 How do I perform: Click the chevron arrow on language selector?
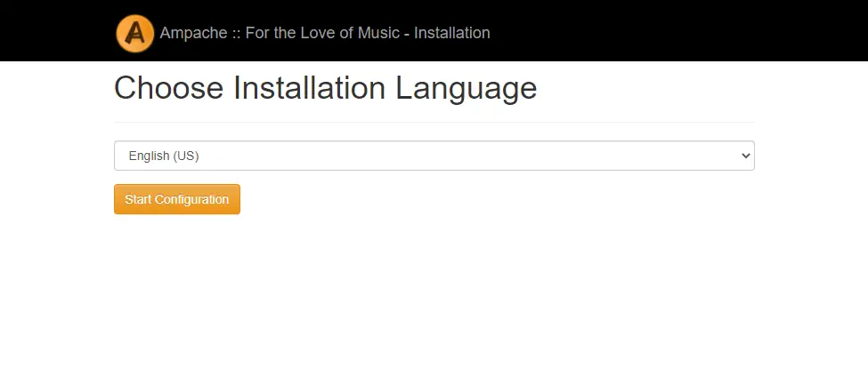pyautogui.click(x=746, y=156)
